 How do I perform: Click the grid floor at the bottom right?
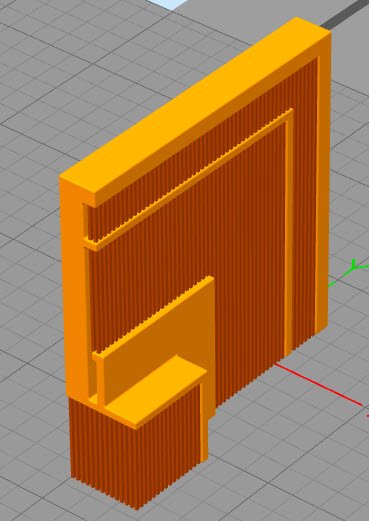pos(300,467)
